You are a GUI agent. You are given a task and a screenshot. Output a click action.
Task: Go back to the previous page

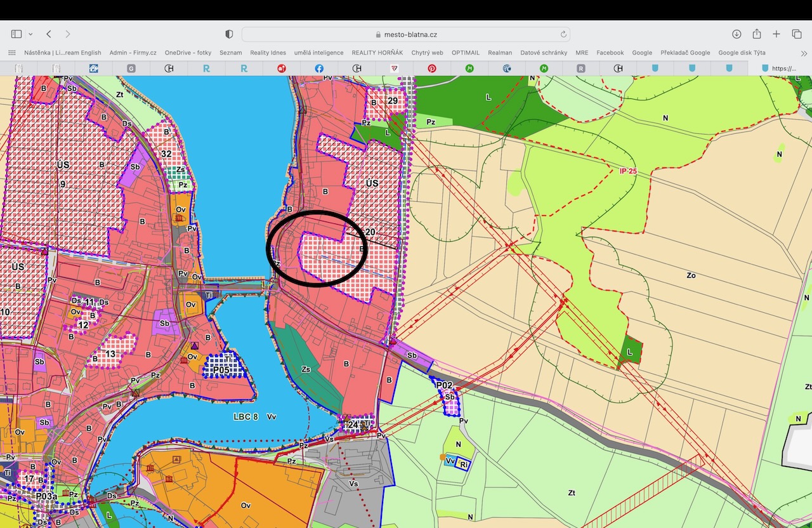tap(49, 34)
